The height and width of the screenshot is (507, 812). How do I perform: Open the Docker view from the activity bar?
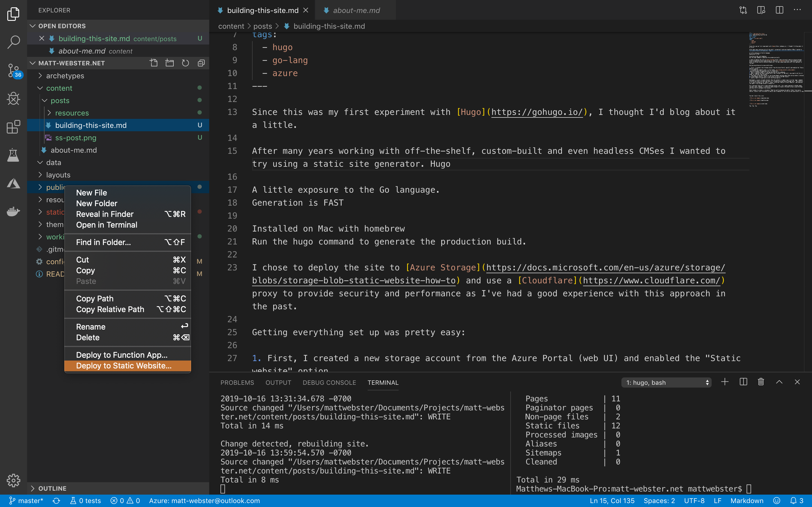[x=14, y=211]
